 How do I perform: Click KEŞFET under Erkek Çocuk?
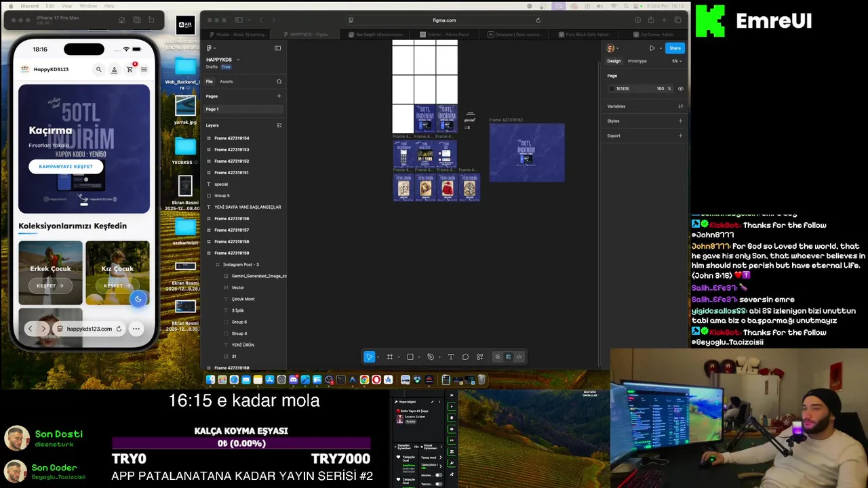point(50,285)
